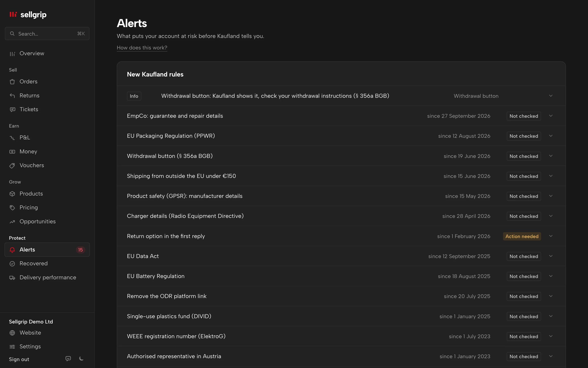The width and height of the screenshot is (588, 368).
Task: Click Not checked badge for EU Data Act
Action: pos(524,256)
